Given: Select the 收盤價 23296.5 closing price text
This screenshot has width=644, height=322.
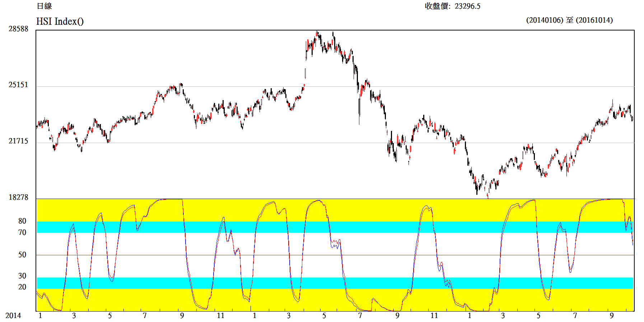Looking at the screenshot, I should (452, 6).
